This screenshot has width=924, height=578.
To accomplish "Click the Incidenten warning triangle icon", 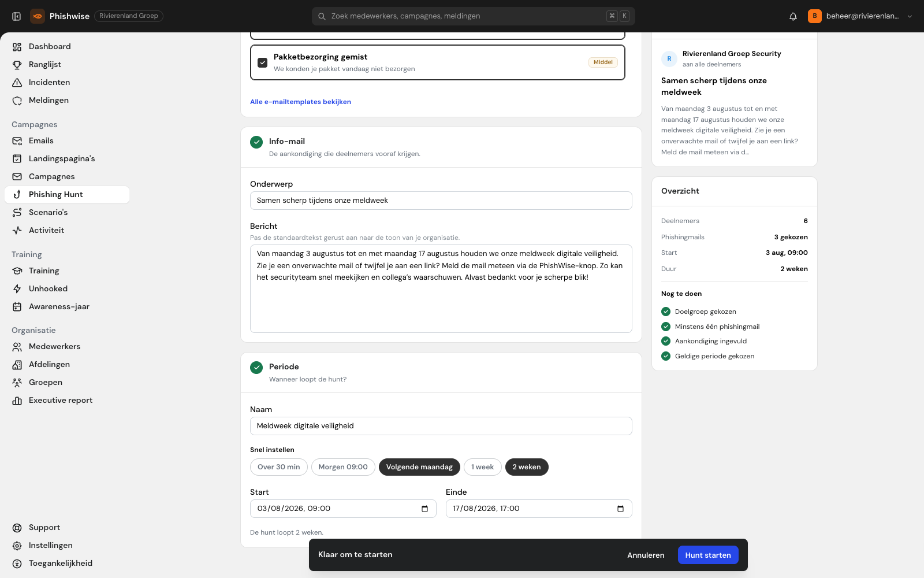I will click(x=17, y=83).
